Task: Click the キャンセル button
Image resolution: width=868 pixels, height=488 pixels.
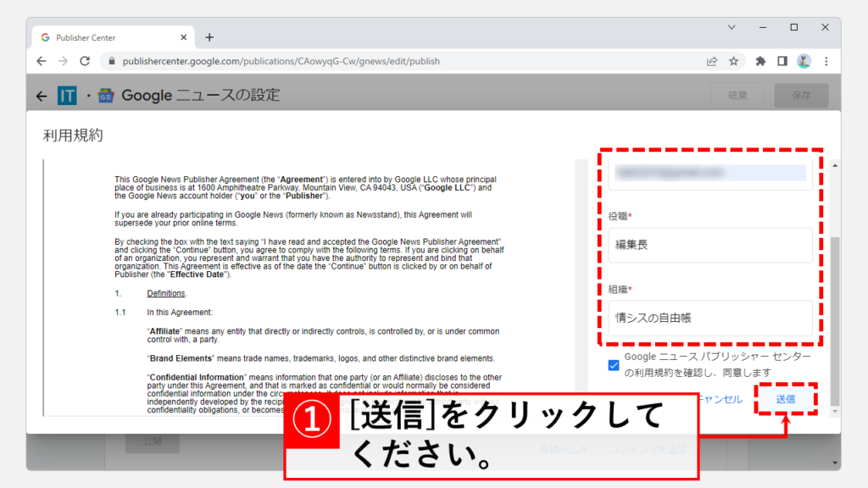Action: tap(719, 399)
